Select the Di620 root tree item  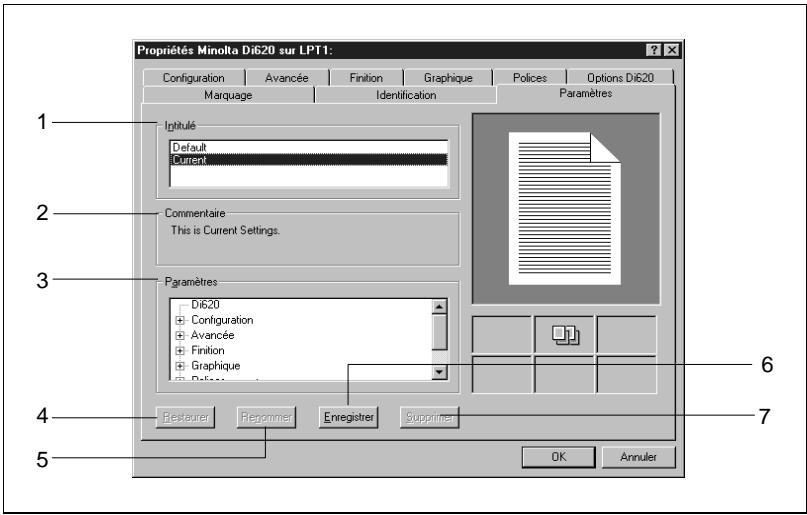tap(205, 305)
